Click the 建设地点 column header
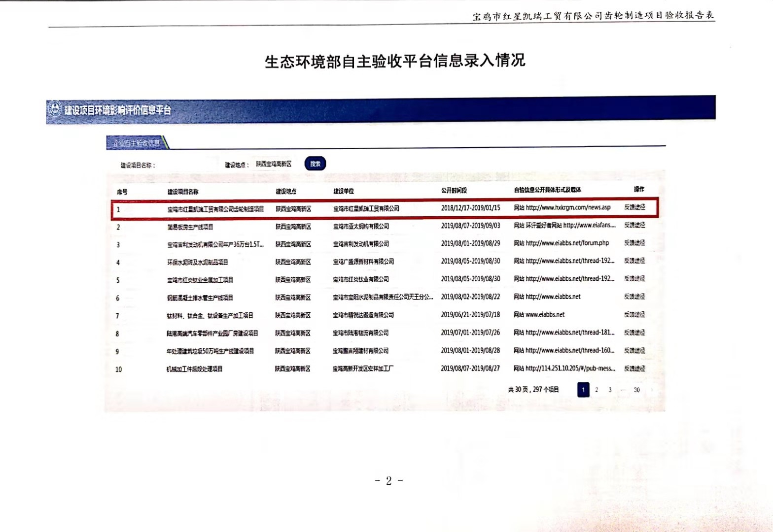773x532 pixels. coord(286,191)
